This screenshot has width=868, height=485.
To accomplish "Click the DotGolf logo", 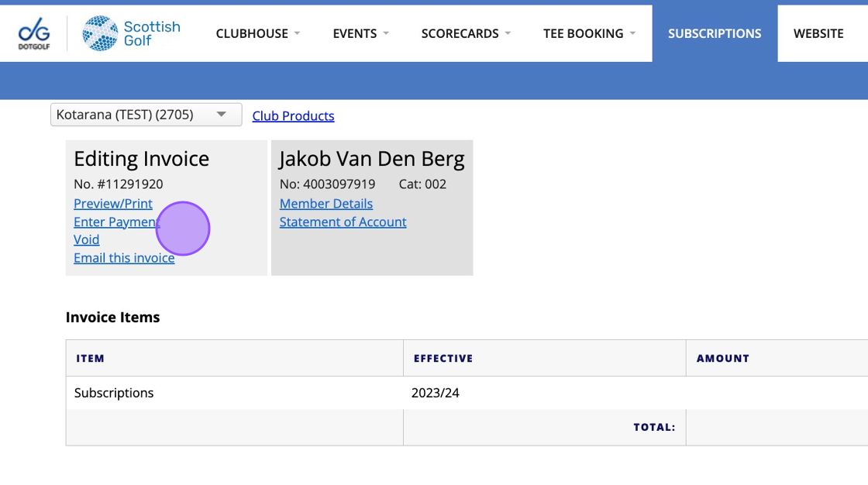I will point(33,33).
